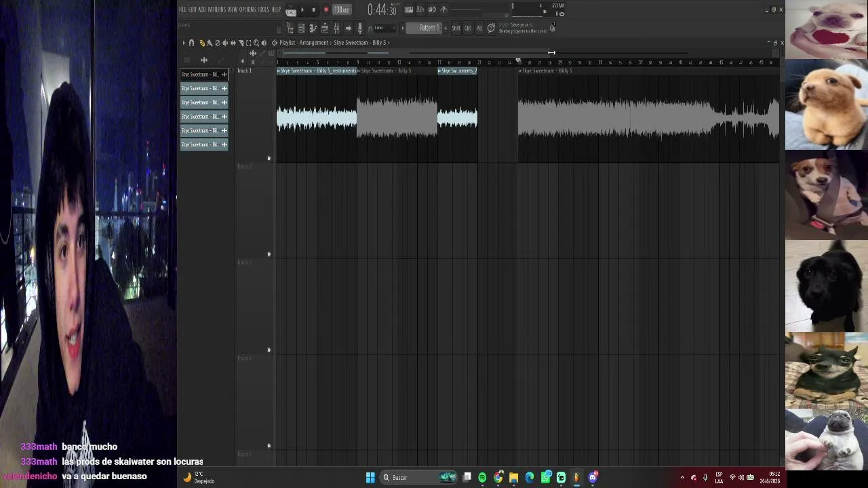Open the ADD menu
Screen dimensions: 868x488
click(202, 9)
